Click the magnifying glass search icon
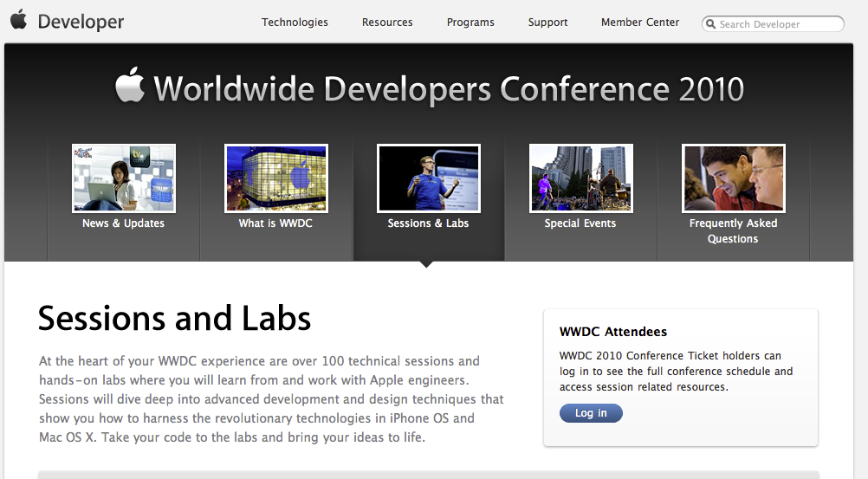 tap(711, 23)
